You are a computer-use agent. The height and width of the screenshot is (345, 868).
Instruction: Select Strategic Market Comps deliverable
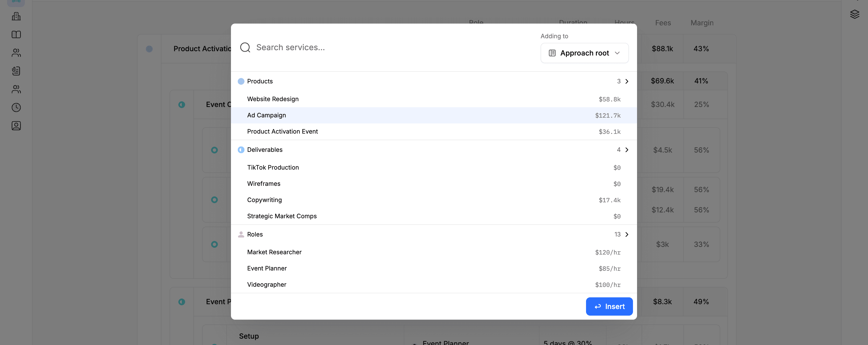[x=434, y=216]
